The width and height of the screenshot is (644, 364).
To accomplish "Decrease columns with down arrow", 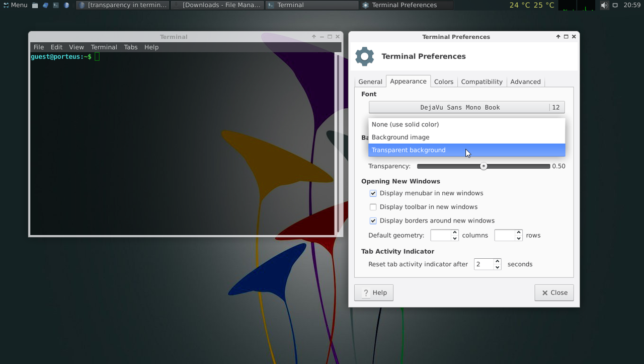I will pyautogui.click(x=455, y=238).
